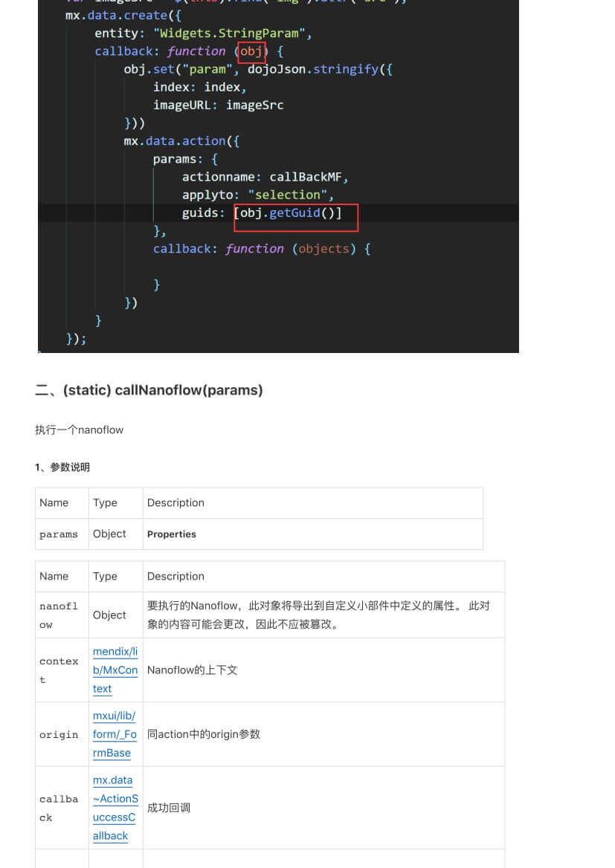Click heading (static) callNanoflow(params)
The width and height of the screenshot is (615, 868).
[162, 390]
